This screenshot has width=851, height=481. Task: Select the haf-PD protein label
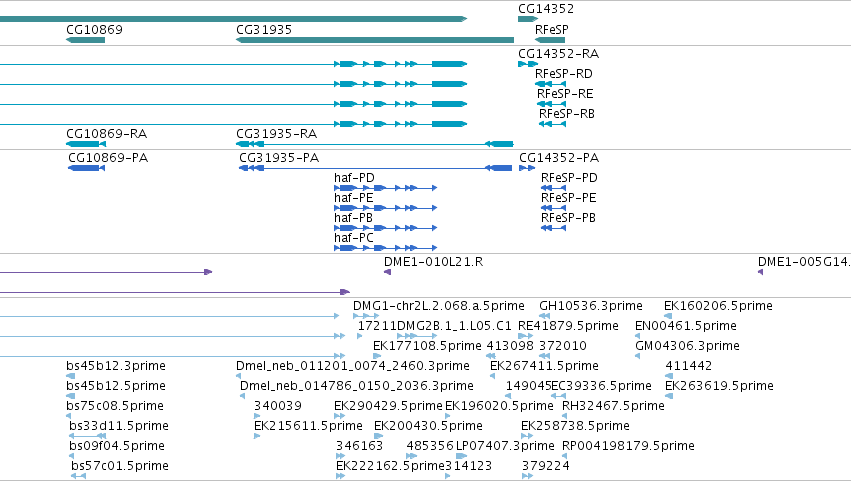tap(354, 178)
